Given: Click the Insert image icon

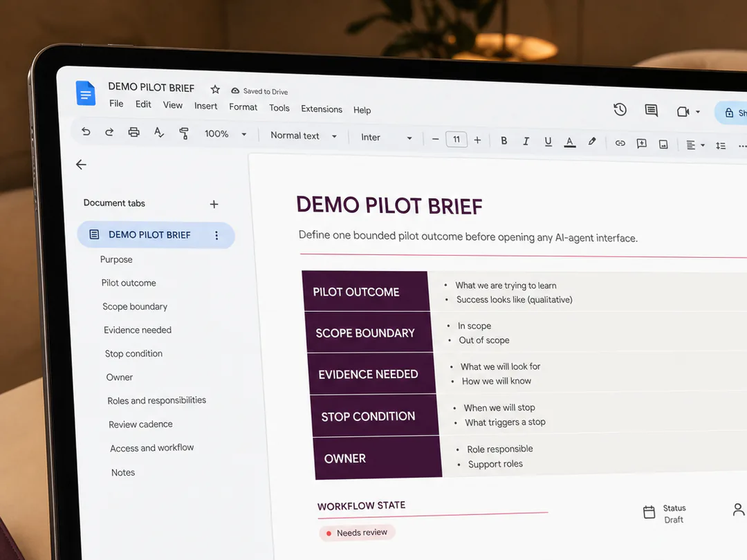Looking at the screenshot, I should coord(663,144).
